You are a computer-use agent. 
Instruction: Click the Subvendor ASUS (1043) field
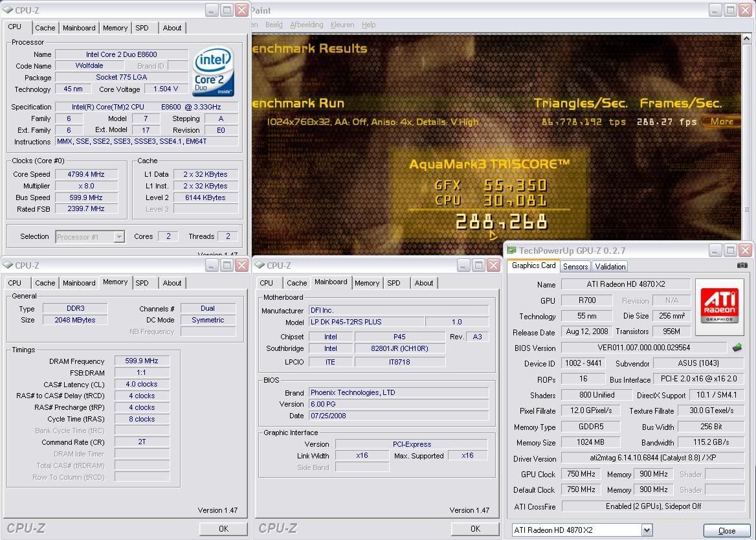(698, 363)
